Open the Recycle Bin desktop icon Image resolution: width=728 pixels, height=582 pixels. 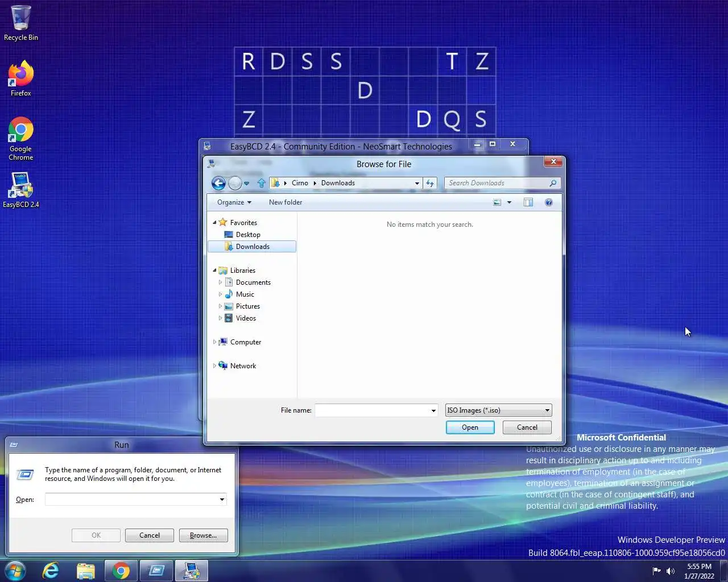coord(21,23)
